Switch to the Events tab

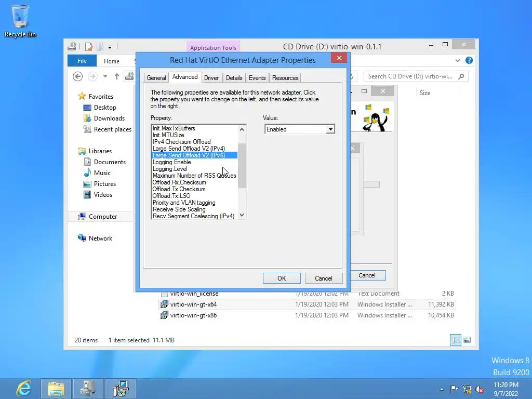coord(257,78)
